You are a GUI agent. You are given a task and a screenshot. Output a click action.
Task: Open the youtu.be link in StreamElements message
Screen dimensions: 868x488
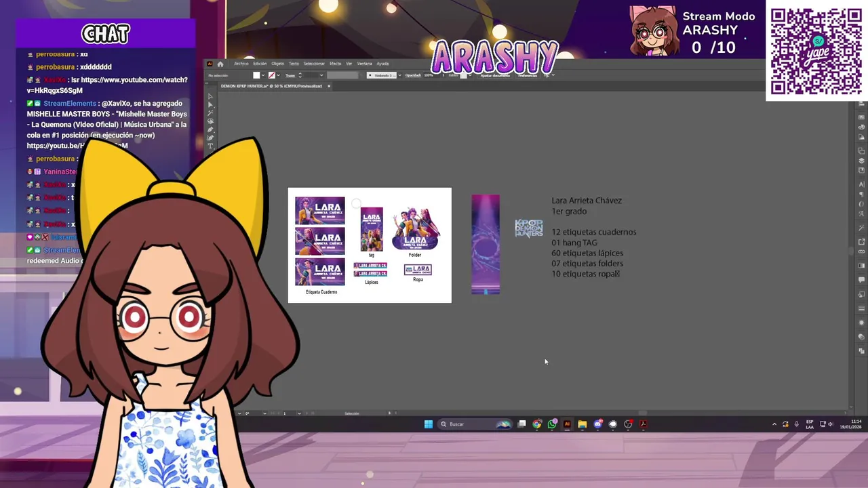coord(77,146)
